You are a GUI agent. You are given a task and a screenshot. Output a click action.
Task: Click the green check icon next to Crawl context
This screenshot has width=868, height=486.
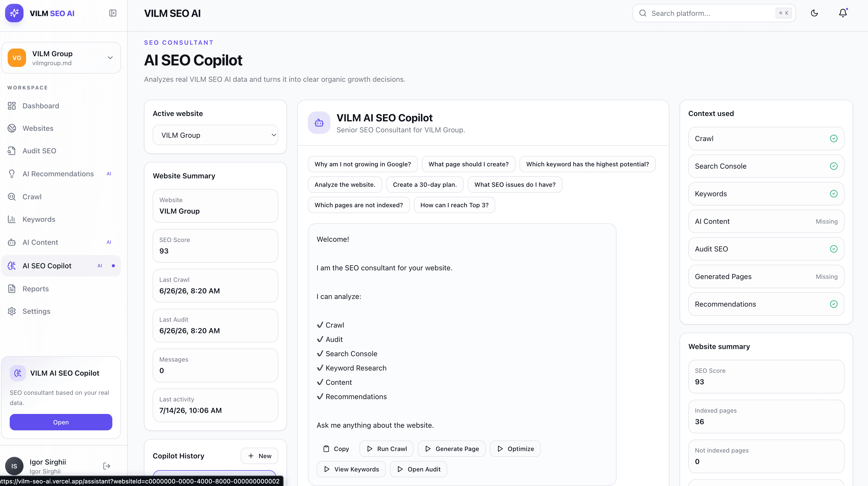click(x=834, y=138)
